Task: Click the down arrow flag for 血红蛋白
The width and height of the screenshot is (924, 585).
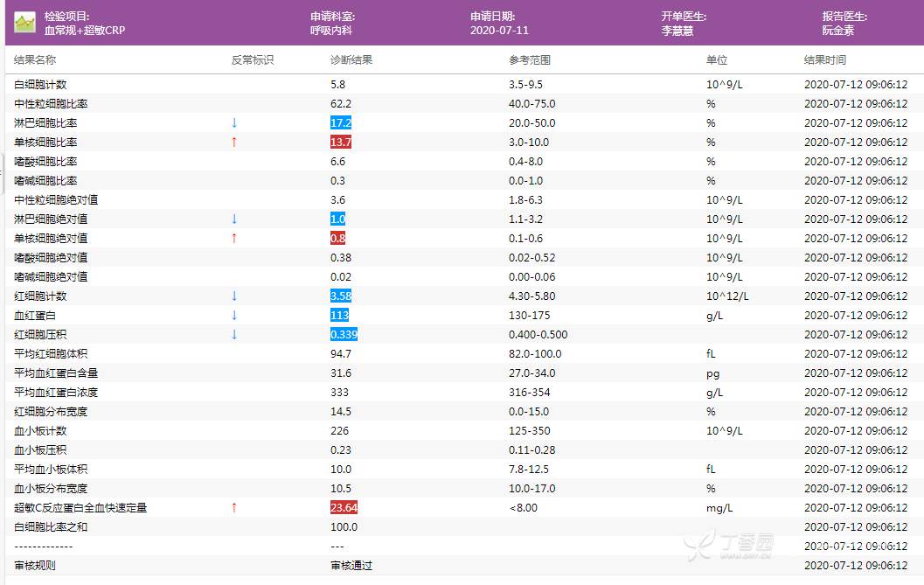Action: 234,316
